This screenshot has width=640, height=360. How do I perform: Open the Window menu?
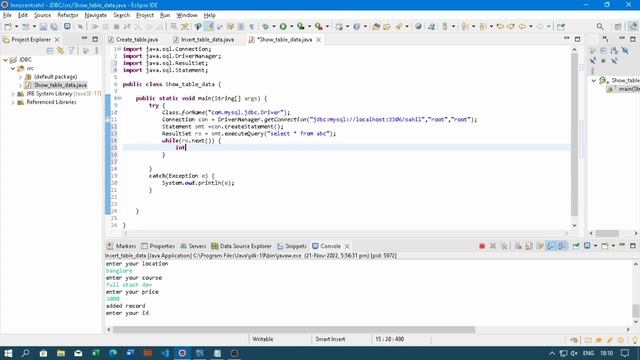(187, 15)
